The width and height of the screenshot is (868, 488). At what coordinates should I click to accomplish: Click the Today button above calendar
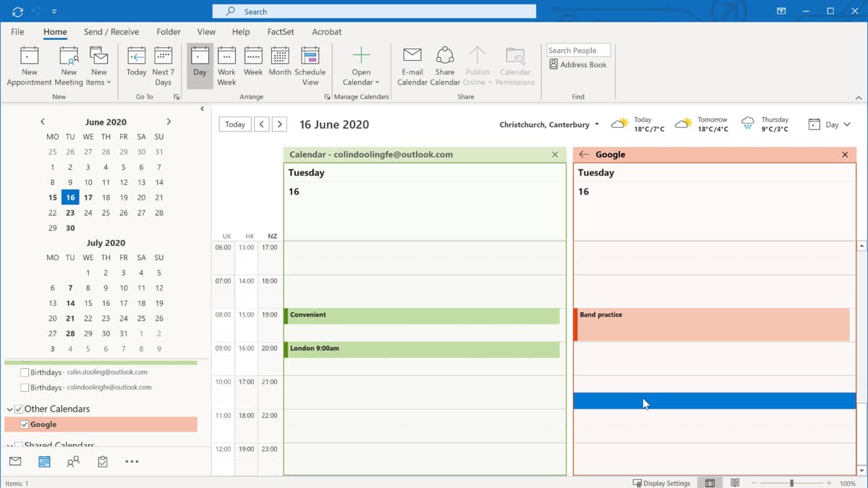pyautogui.click(x=235, y=124)
